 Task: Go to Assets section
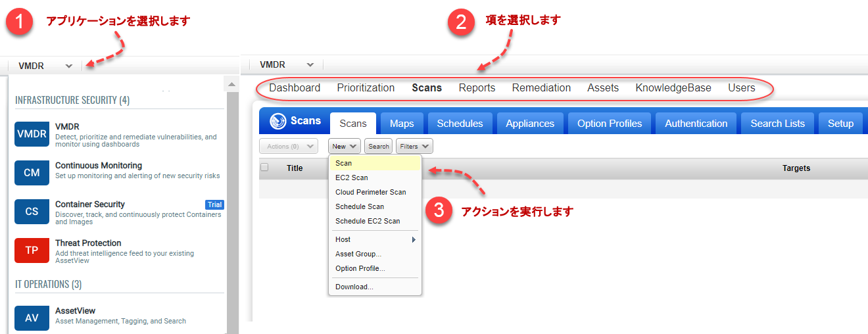click(603, 87)
